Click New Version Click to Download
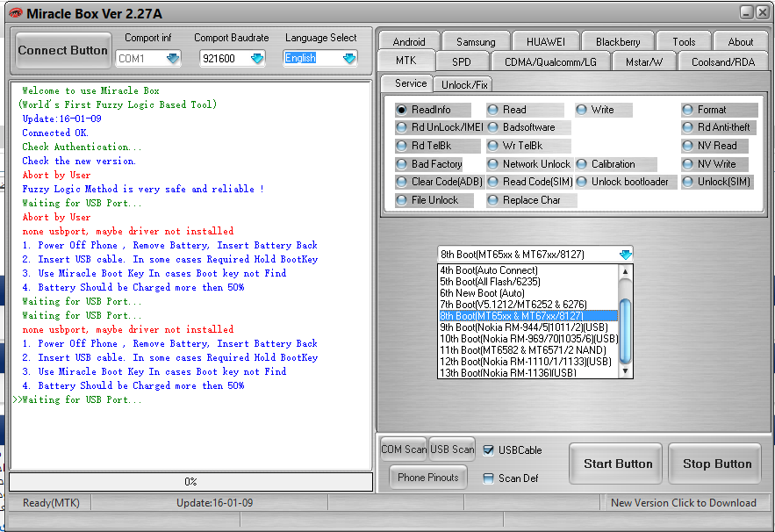This screenshot has width=775, height=532. click(683, 503)
